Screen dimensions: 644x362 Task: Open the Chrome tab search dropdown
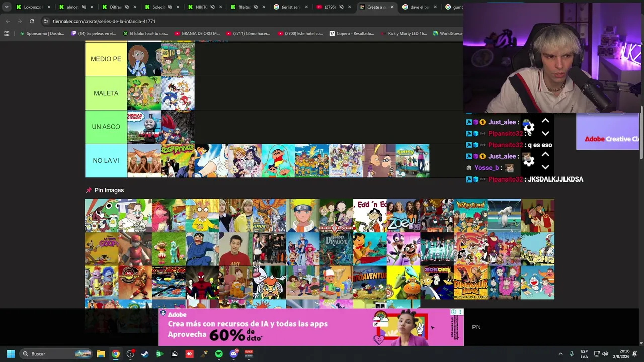click(x=7, y=7)
